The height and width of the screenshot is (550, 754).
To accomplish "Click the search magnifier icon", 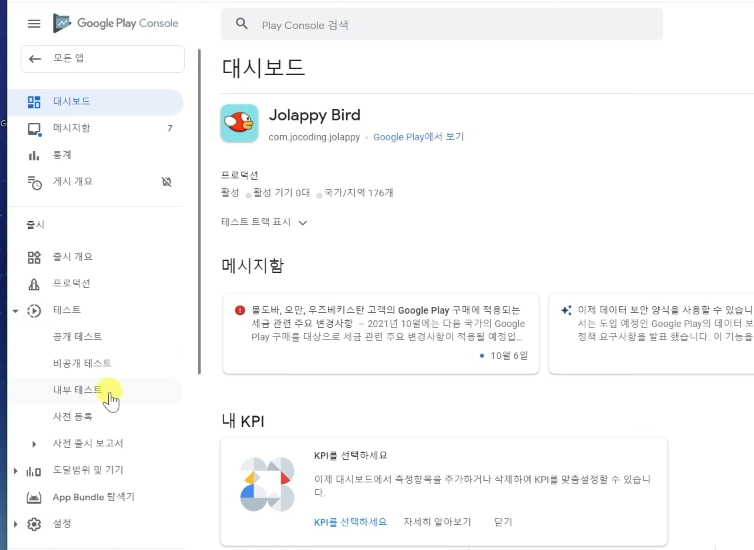I will (242, 24).
